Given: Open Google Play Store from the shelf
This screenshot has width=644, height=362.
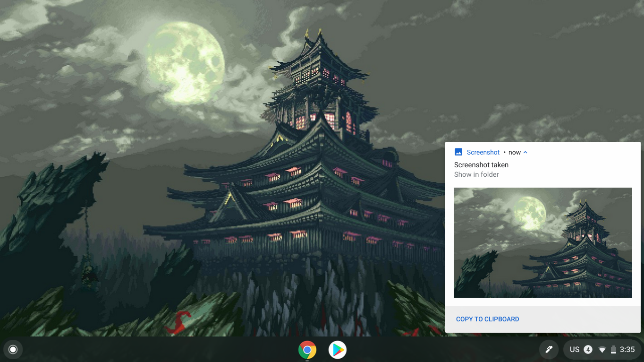Looking at the screenshot, I should pos(338,350).
